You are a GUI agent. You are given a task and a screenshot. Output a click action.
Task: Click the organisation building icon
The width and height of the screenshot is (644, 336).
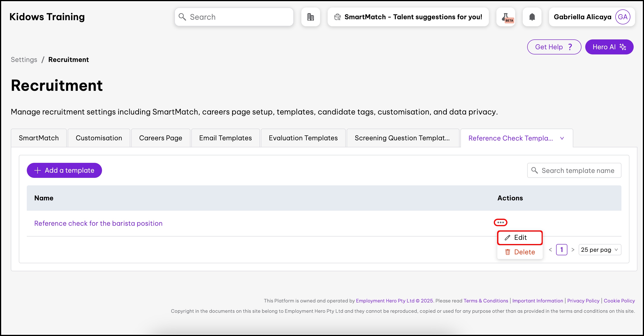[x=310, y=17]
